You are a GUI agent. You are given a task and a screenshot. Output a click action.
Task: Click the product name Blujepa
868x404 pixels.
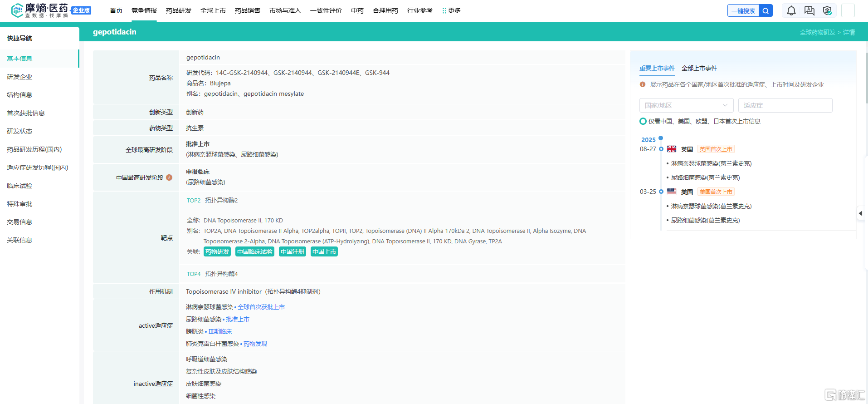point(220,83)
